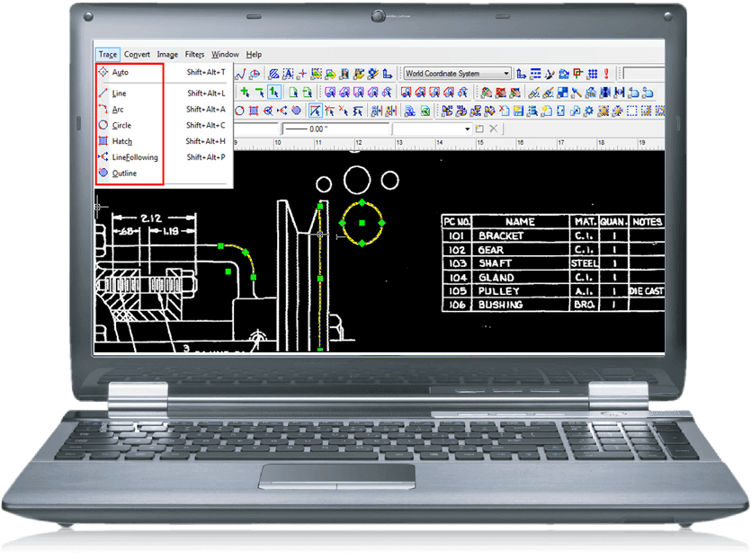Click the Help menu

pyautogui.click(x=254, y=54)
